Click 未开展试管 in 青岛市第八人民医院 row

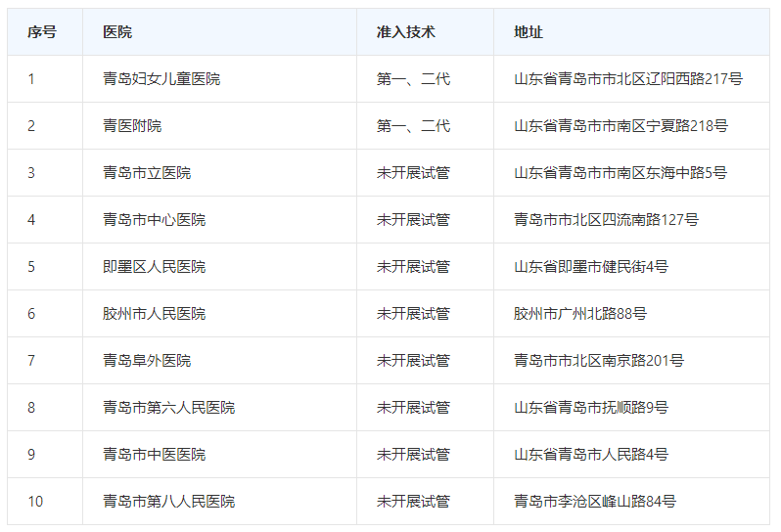(x=413, y=501)
